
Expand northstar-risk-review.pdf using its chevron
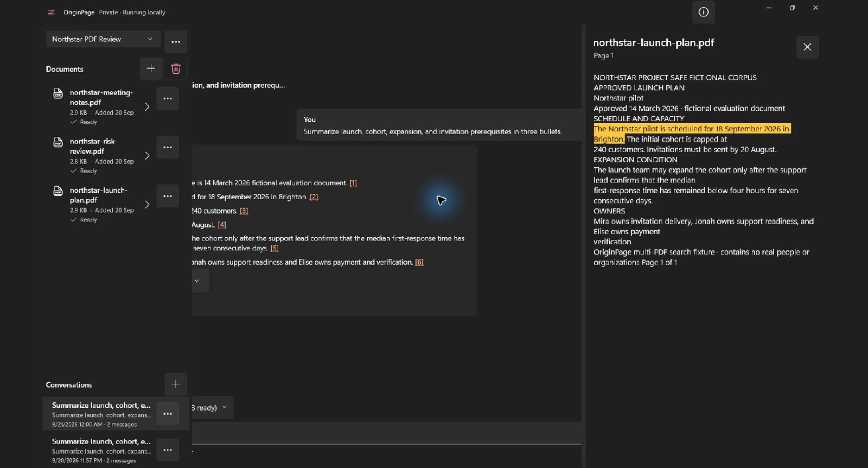[x=147, y=155]
